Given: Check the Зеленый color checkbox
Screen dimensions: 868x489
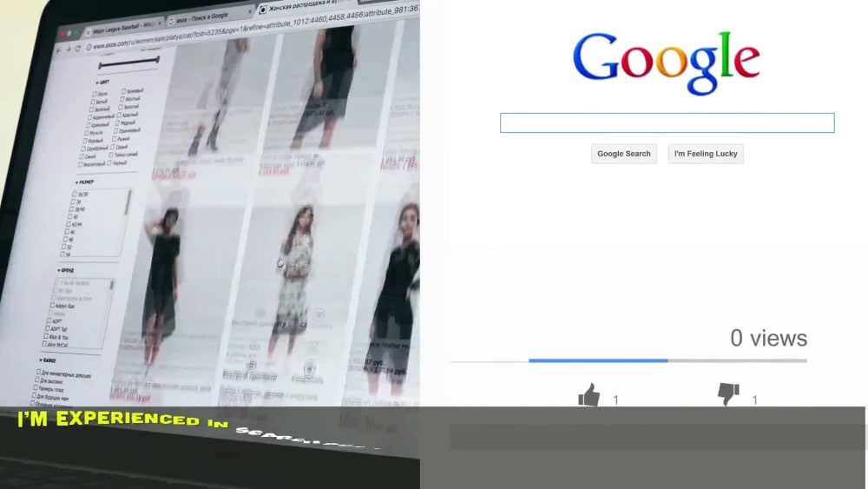Looking at the screenshot, I should (x=91, y=109).
